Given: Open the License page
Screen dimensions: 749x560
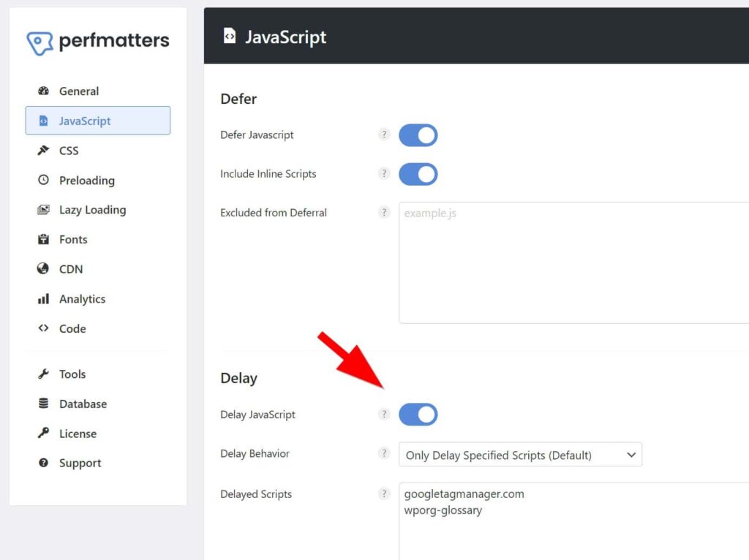Looking at the screenshot, I should [x=78, y=434].
